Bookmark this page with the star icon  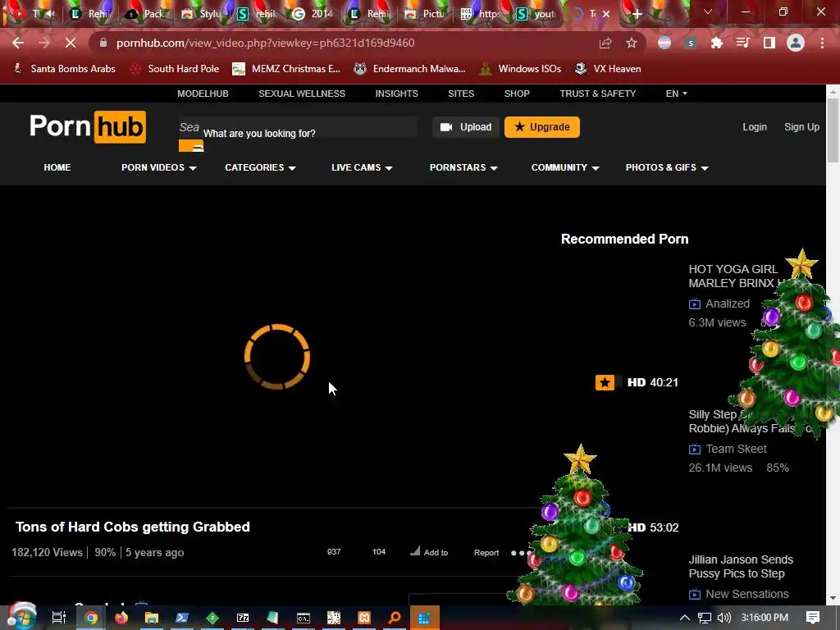[632, 43]
